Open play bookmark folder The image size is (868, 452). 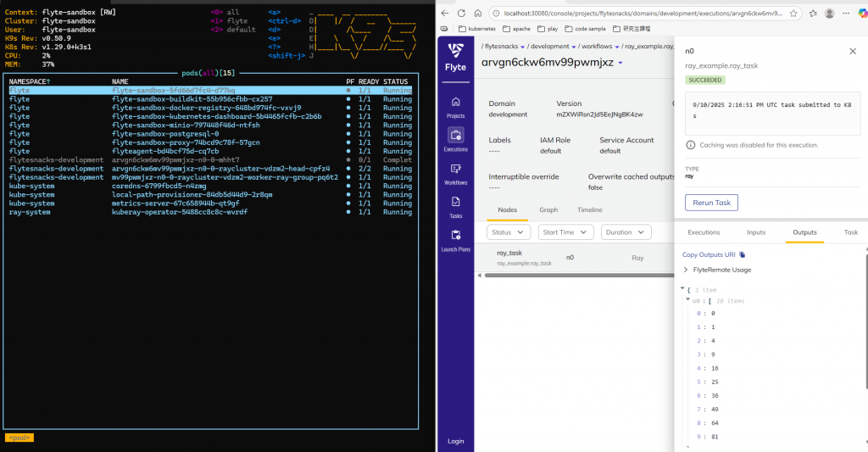pyautogui.click(x=548, y=29)
